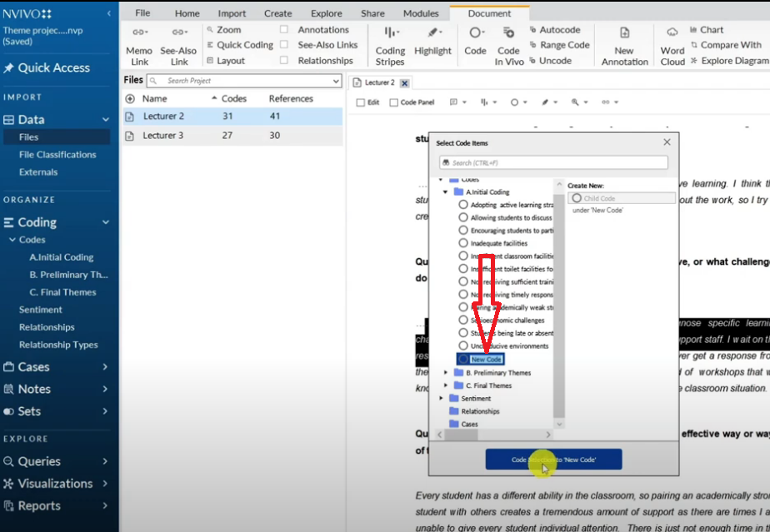This screenshot has width=770, height=532.
Task: Open the File menu
Action: (x=142, y=13)
